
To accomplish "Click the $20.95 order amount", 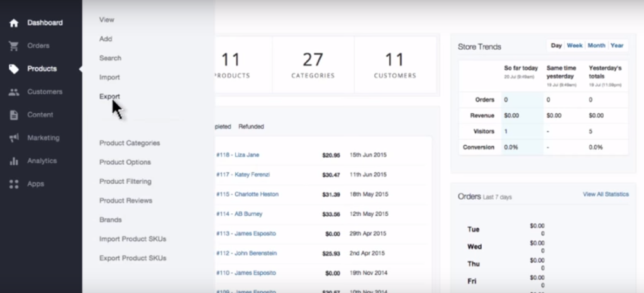I will (x=331, y=155).
